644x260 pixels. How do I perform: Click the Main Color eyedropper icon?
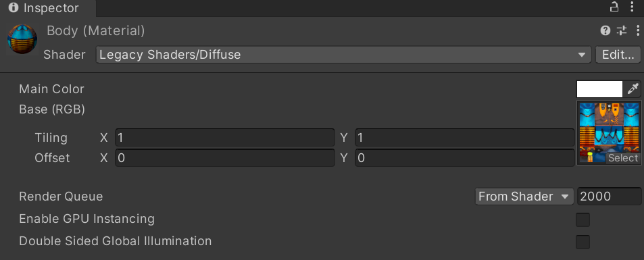(x=633, y=88)
